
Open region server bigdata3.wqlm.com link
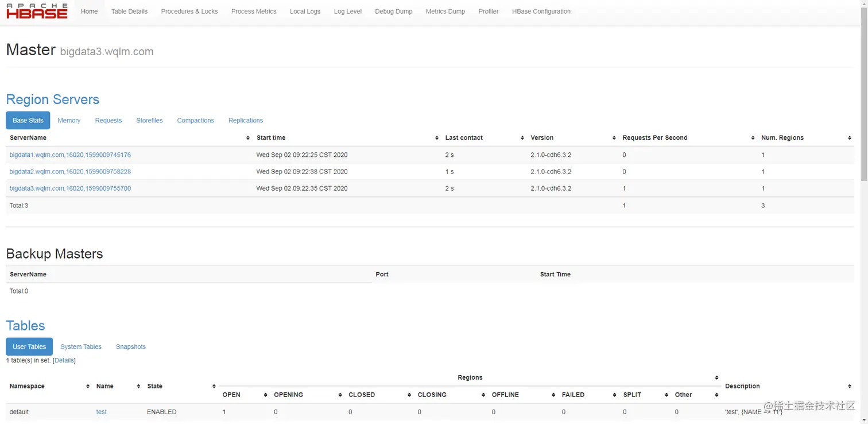click(x=70, y=188)
